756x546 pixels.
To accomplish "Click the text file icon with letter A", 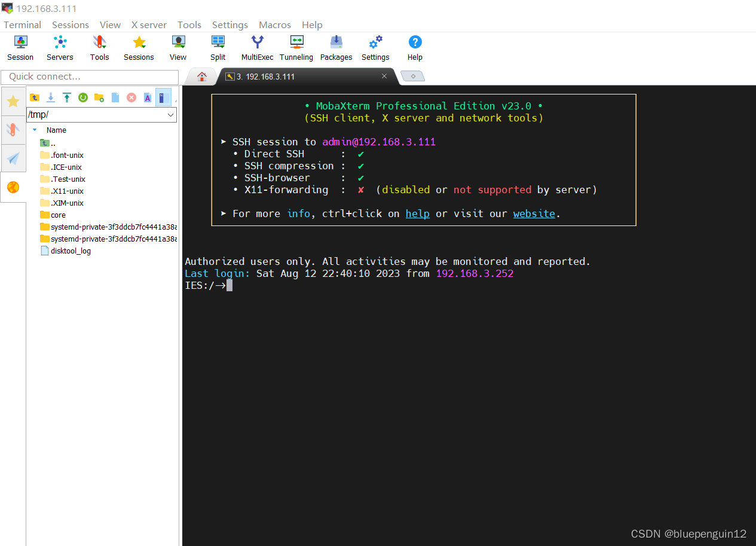I will [x=148, y=97].
